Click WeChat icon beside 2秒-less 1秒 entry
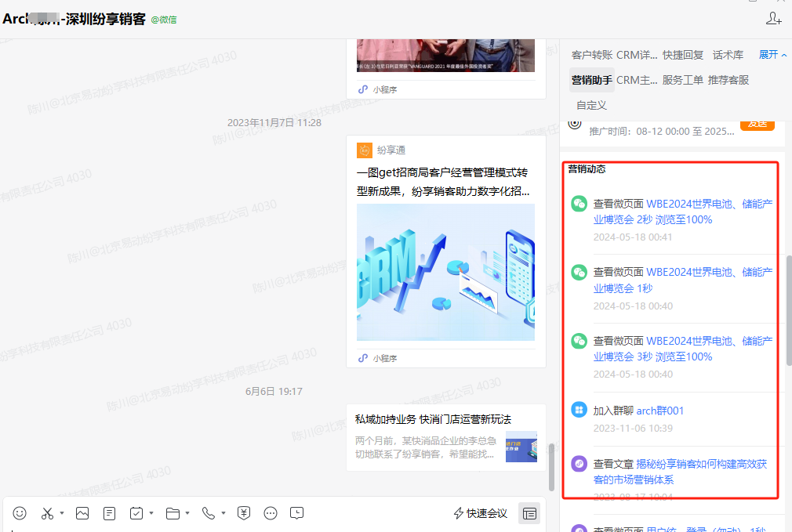The height and width of the screenshot is (532, 792). (x=579, y=272)
